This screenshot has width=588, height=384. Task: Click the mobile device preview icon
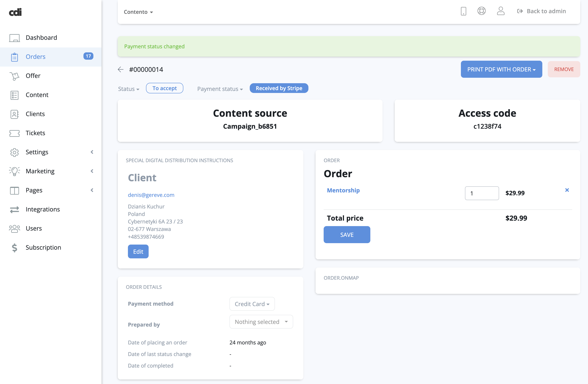tap(463, 11)
